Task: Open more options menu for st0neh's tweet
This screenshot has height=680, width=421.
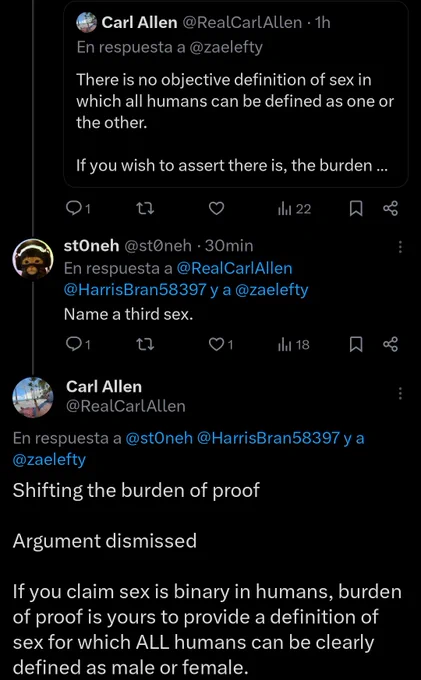Action: tap(400, 247)
